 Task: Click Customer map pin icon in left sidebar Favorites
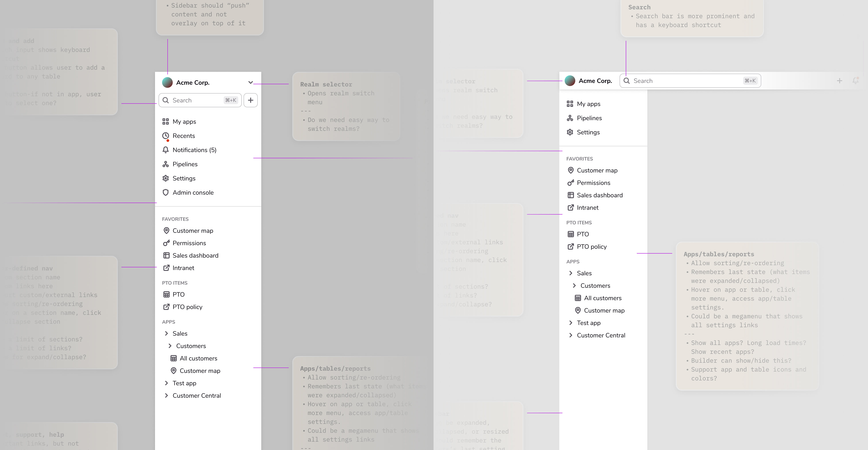166,230
